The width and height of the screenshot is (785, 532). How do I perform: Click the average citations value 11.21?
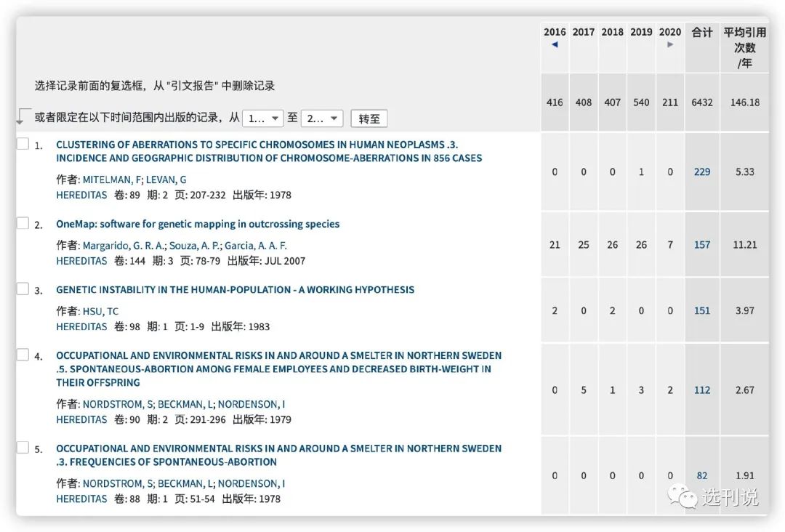pos(744,245)
